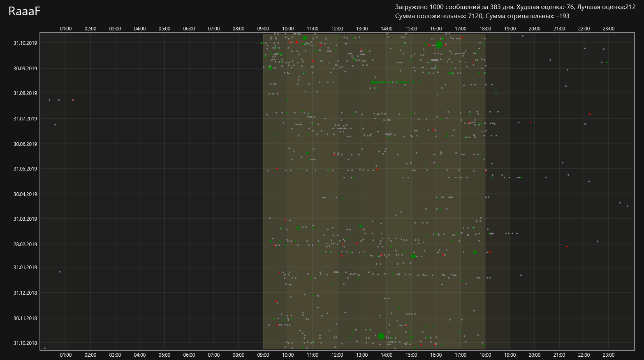This screenshot has height=360, width=644.
Task: Select the 31.12.2018 date label
Action: [25, 293]
